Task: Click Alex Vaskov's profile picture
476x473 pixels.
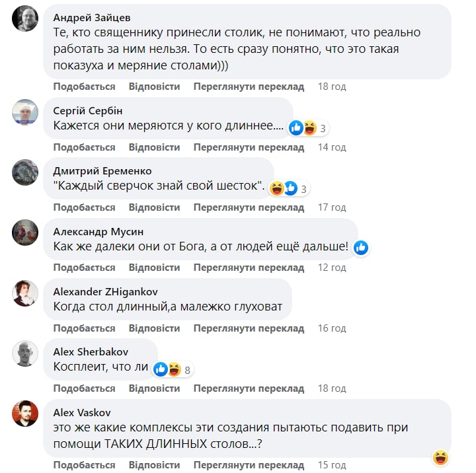Action: [25, 414]
